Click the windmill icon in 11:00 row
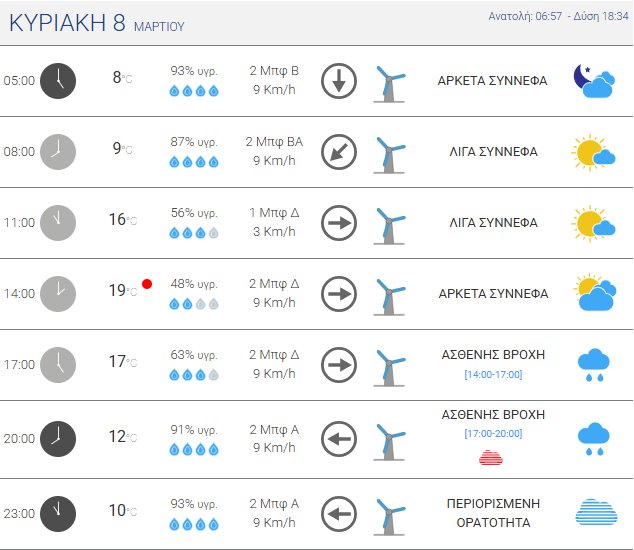The width and height of the screenshot is (634, 550). point(389,223)
